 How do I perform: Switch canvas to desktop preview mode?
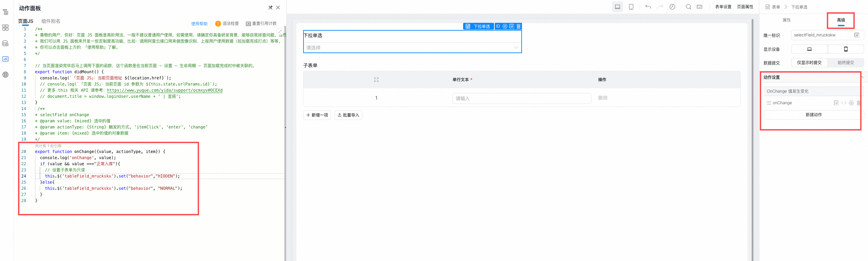tap(618, 7)
